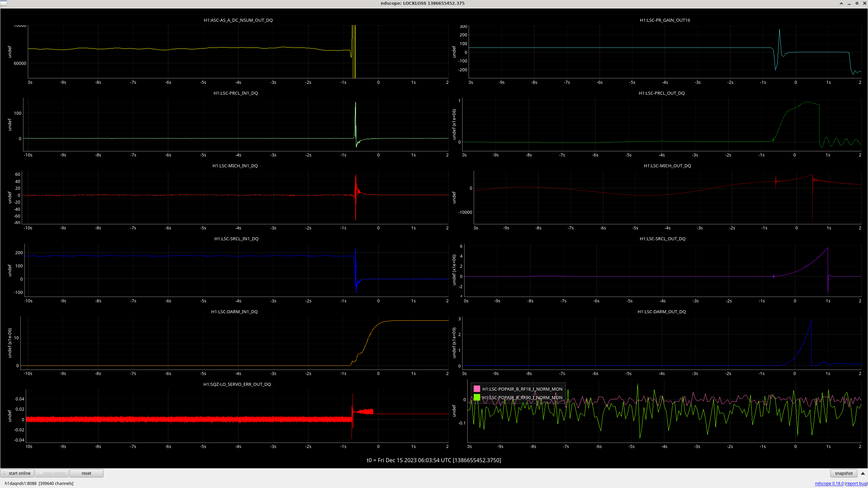
Task: Click the start online button
Action: point(18,473)
